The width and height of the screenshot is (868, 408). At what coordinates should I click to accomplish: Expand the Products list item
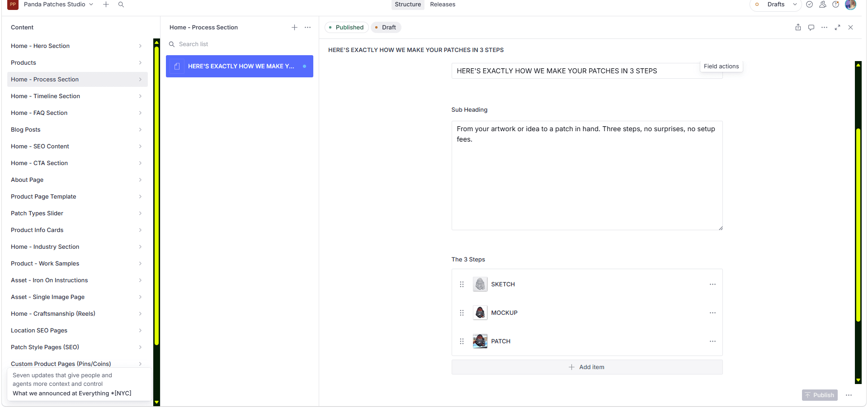77,62
